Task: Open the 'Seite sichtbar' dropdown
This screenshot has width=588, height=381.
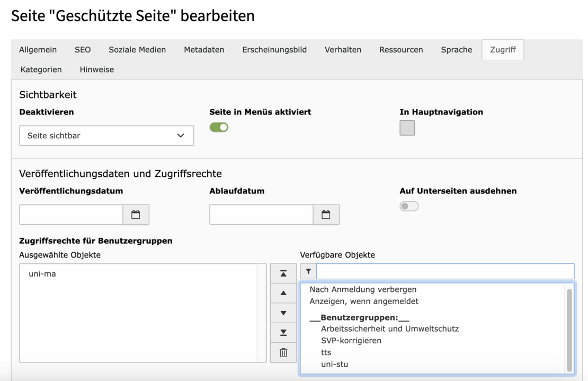Action: coord(106,136)
